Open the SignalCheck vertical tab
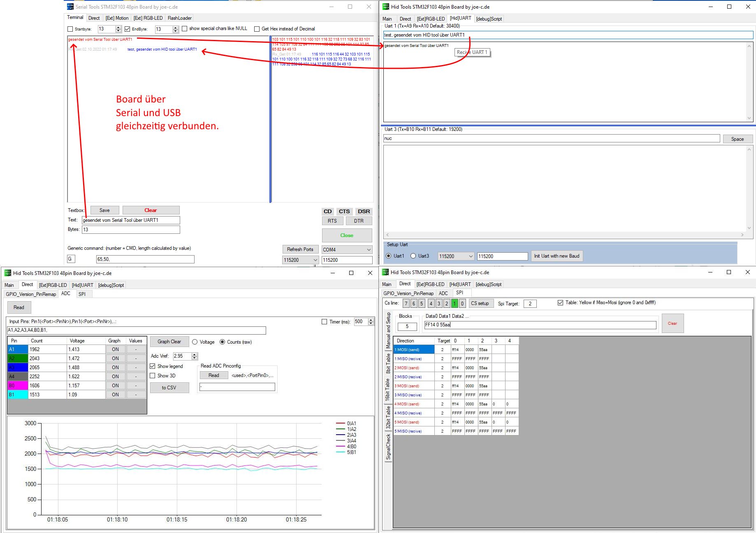 [388, 447]
